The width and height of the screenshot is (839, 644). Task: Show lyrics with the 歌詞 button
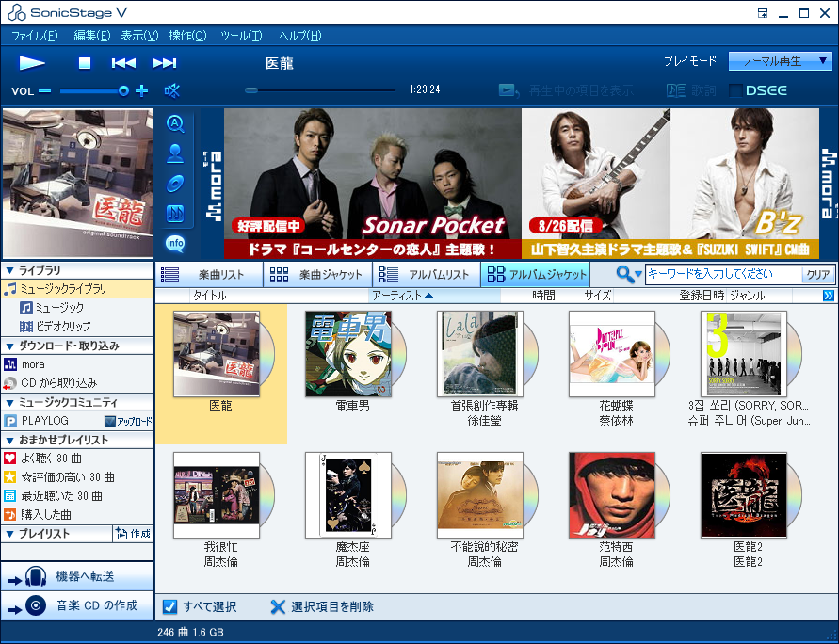coord(691,90)
